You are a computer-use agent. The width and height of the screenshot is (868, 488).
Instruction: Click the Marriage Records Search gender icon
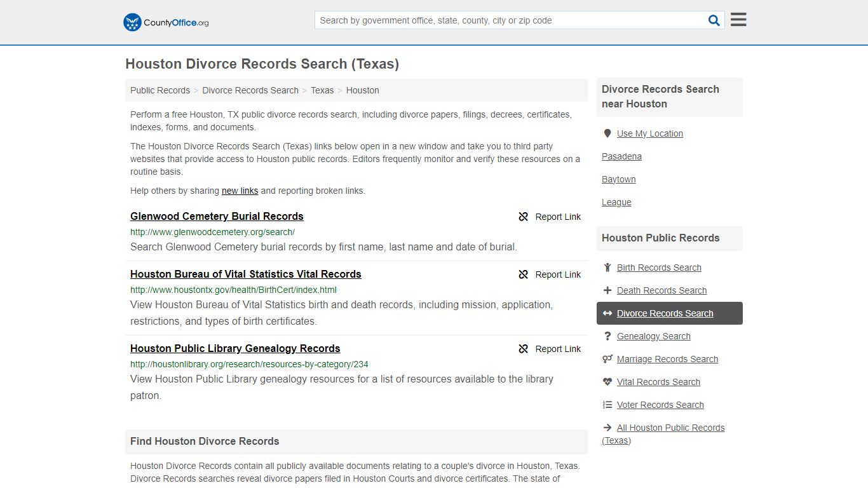tap(607, 359)
